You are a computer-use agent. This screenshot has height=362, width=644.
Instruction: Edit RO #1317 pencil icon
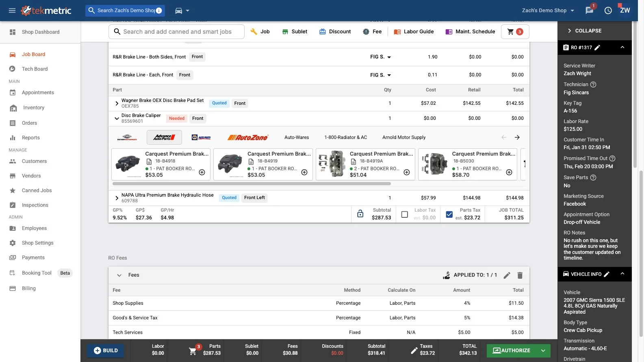tap(597, 48)
